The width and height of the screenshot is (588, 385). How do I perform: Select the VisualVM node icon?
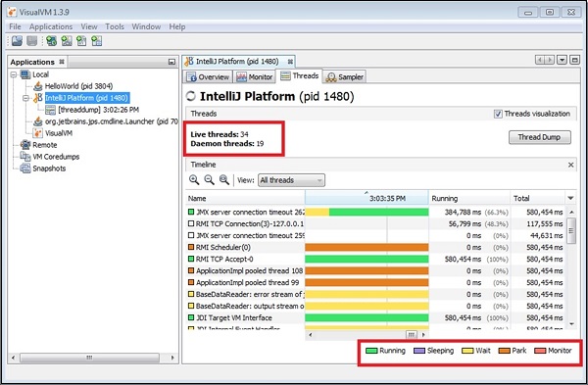[37, 133]
